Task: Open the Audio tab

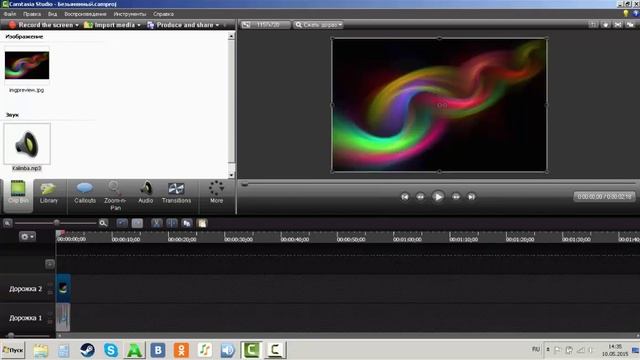Action: pos(146,193)
